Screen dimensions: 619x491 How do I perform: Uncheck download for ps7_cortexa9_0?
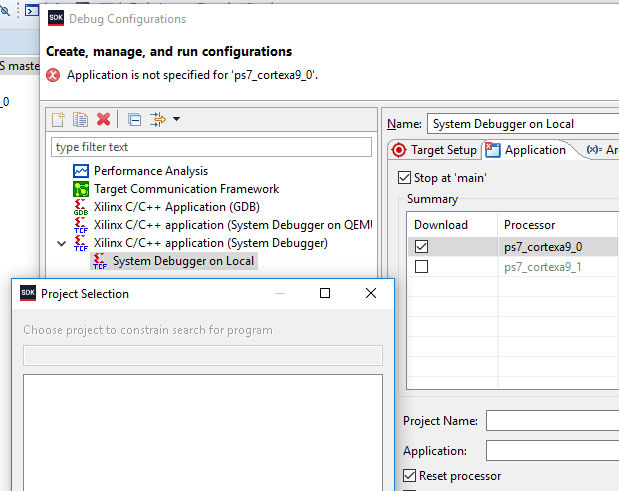tap(421, 247)
